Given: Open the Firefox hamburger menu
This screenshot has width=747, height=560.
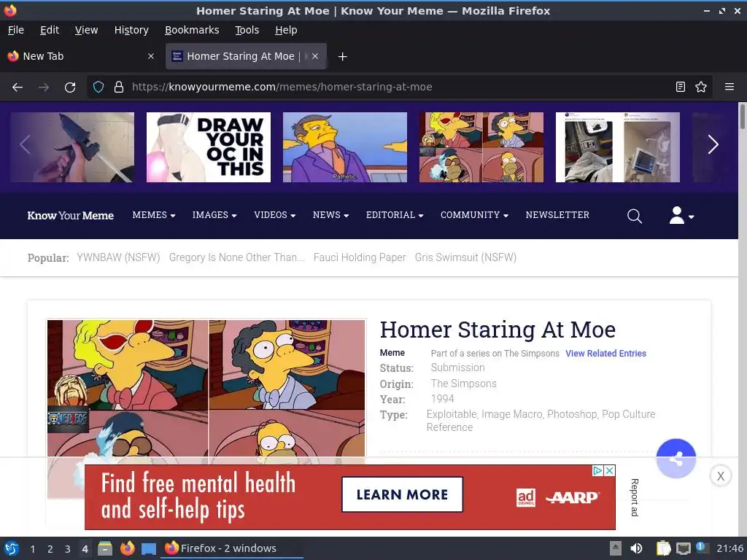Looking at the screenshot, I should pos(729,87).
